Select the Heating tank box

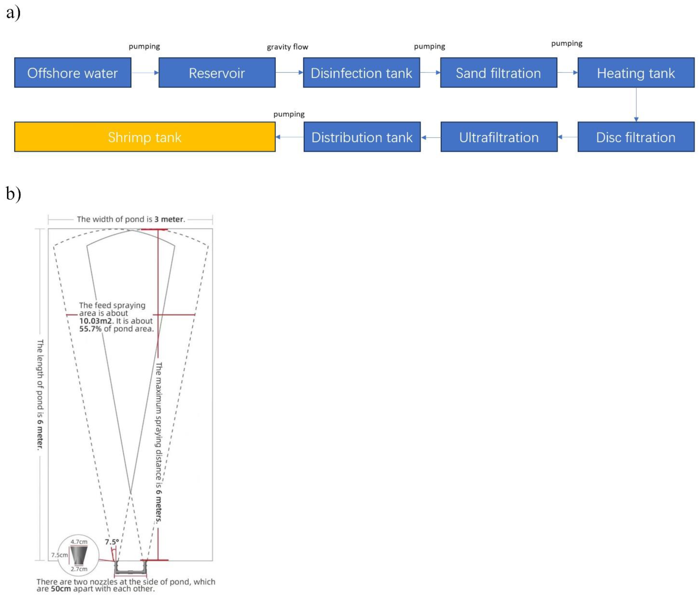[636, 73]
